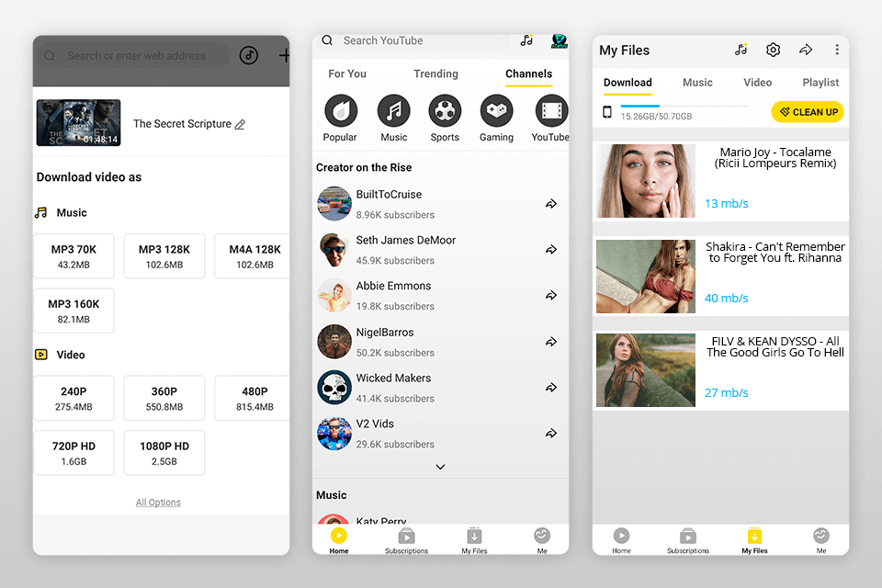Switch to the Trending tab
The height and width of the screenshot is (588, 882).
(435, 73)
